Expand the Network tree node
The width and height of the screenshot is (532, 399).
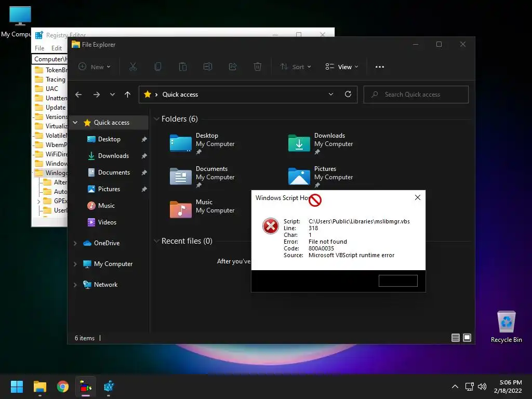(x=75, y=285)
